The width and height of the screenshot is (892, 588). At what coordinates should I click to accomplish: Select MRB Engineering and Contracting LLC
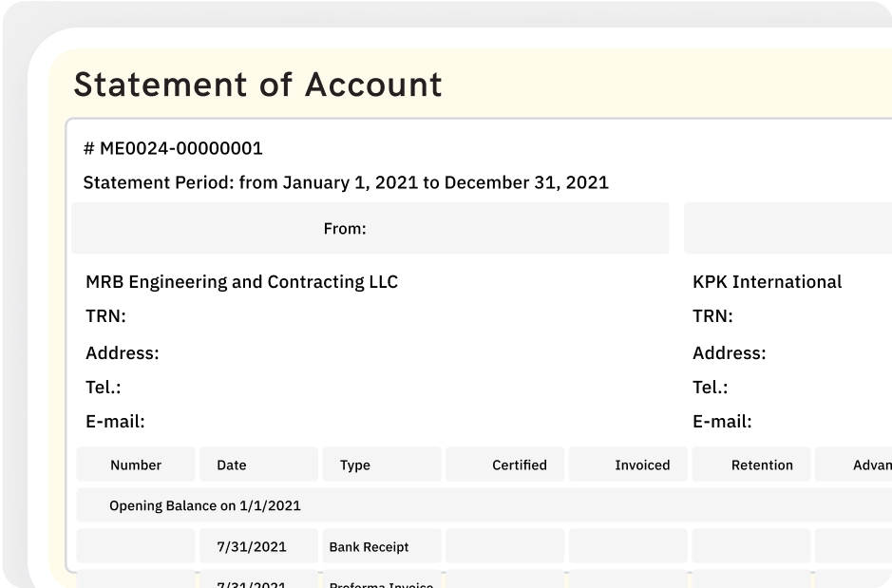[240, 281]
